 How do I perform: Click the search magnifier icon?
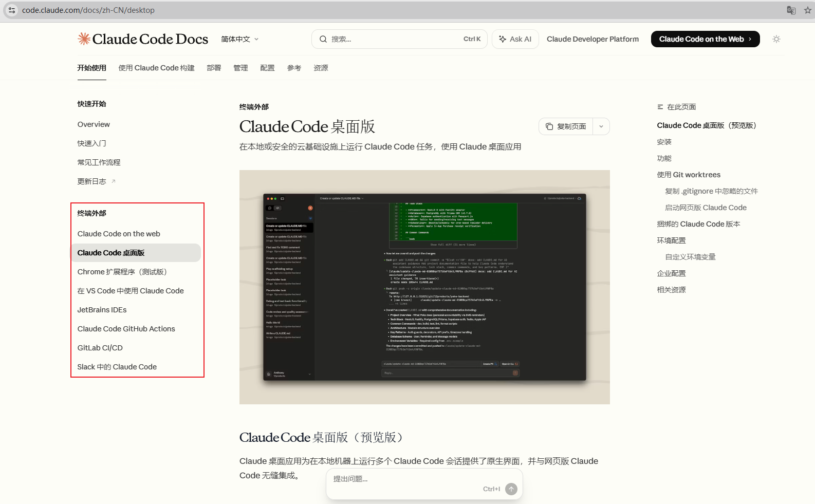point(323,39)
